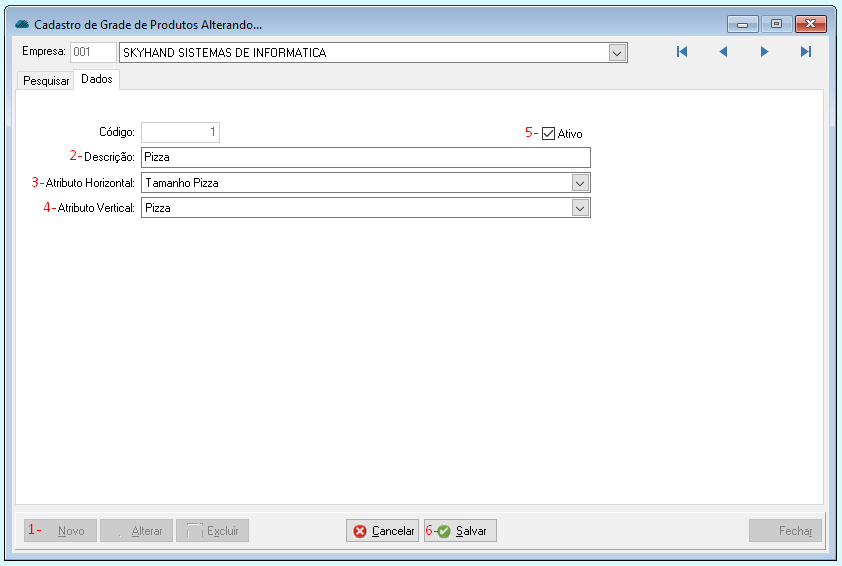Uncheck the Ativo checkbox
This screenshot has width=842, height=566.
click(548, 133)
